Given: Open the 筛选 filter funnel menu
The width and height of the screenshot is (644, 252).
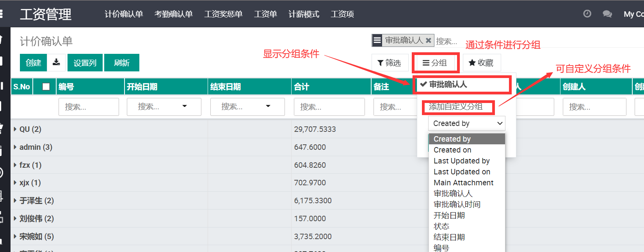Looking at the screenshot, I should [390, 63].
